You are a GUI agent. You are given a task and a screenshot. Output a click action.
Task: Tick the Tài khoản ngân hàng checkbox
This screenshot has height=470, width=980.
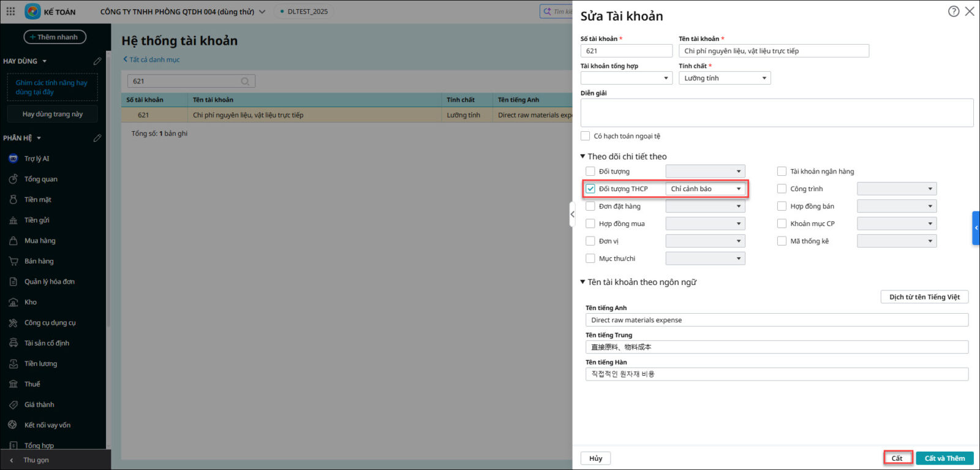[x=782, y=172]
